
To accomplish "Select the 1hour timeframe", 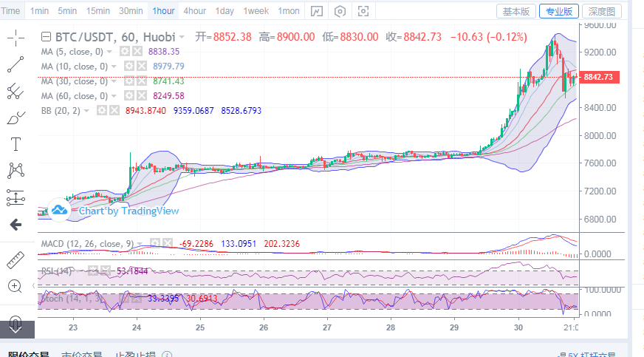I will tap(163, 11).
